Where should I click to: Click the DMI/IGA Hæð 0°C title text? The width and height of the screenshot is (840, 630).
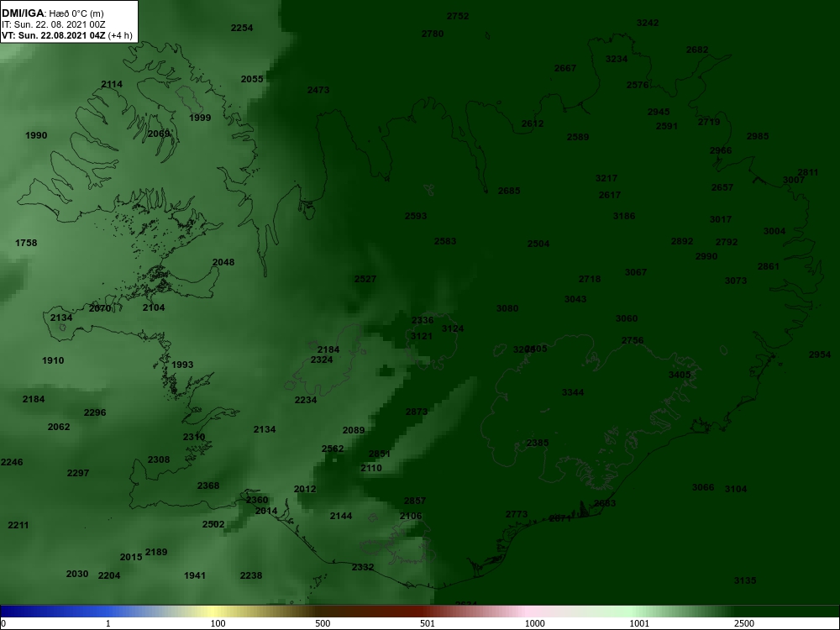[52, 13]
